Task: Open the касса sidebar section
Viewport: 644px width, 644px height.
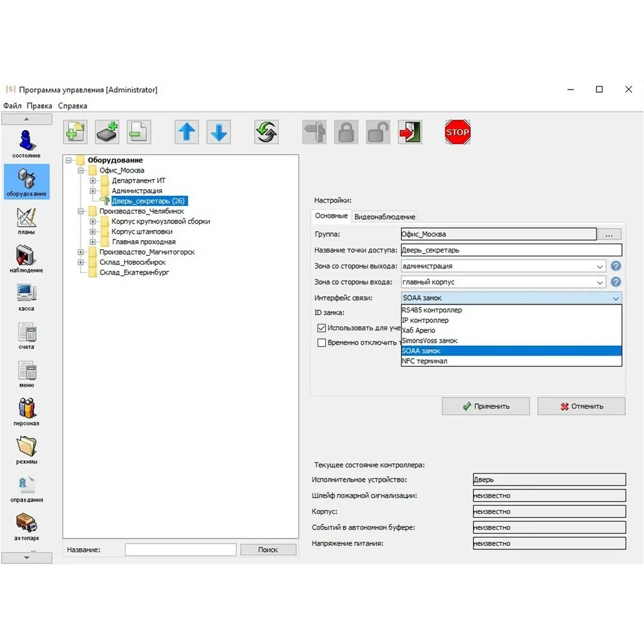Action: pos(26,297)
